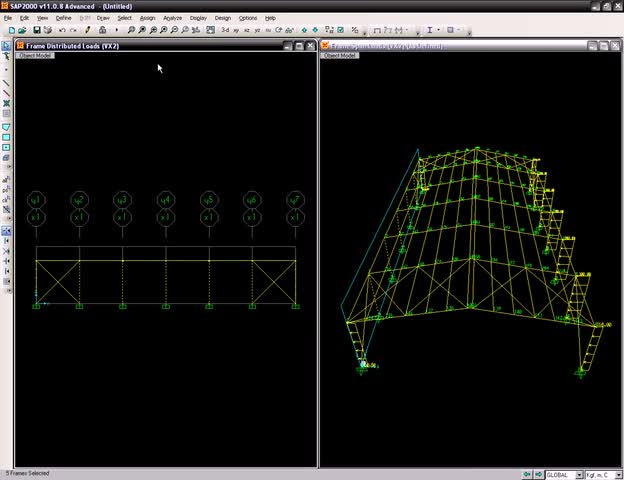The height and width of the screenshot is (480, 624).
Task: Select the Quick Draw Area tool
Action: tap(6, 148)
